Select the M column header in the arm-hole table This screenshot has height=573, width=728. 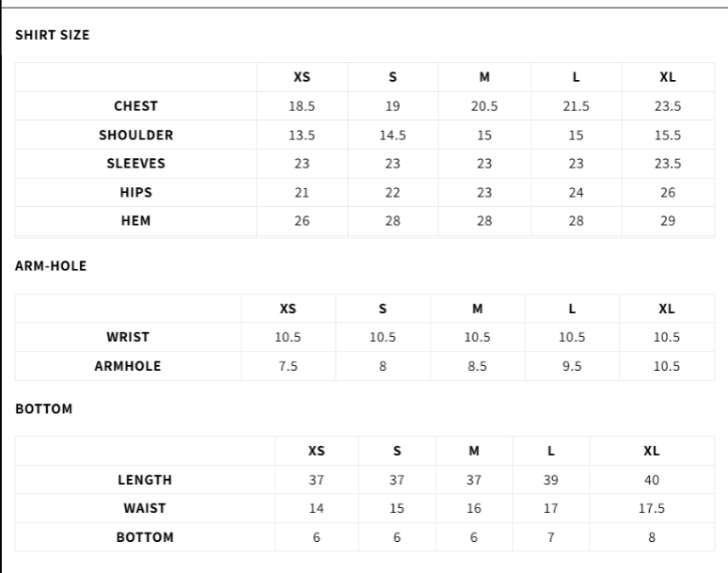pyautogui.click(x=478, y=309)
